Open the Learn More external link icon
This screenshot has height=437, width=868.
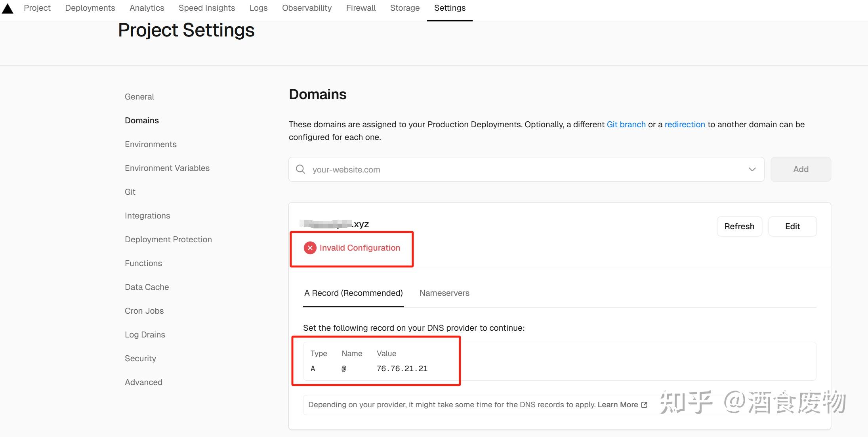pyautogui.click(x=644, y=404)
